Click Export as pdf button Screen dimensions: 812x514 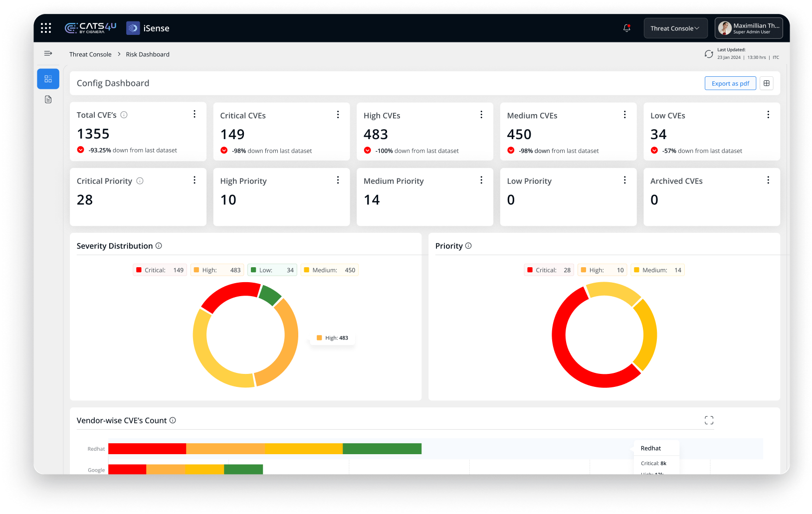[x=730, y=83]
